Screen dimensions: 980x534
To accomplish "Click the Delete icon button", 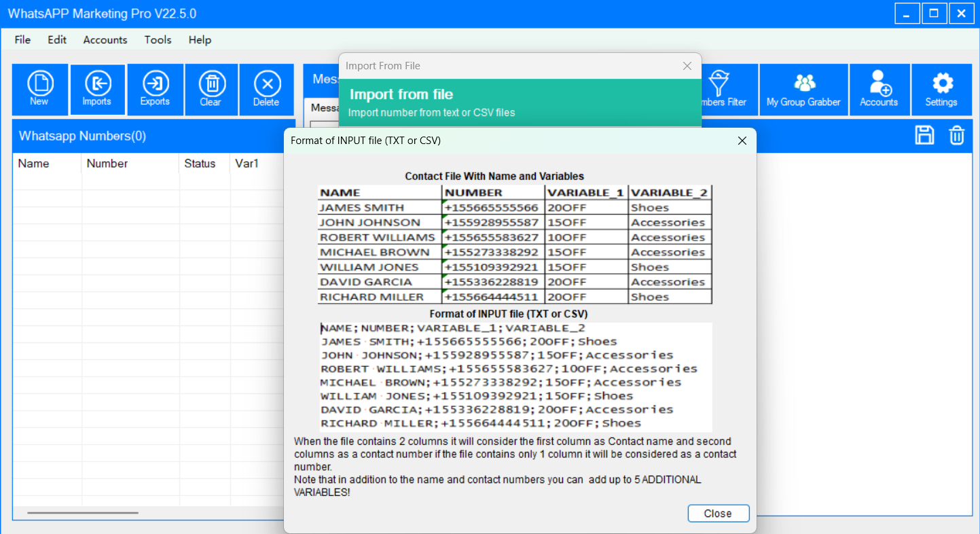I will point(266,89).
